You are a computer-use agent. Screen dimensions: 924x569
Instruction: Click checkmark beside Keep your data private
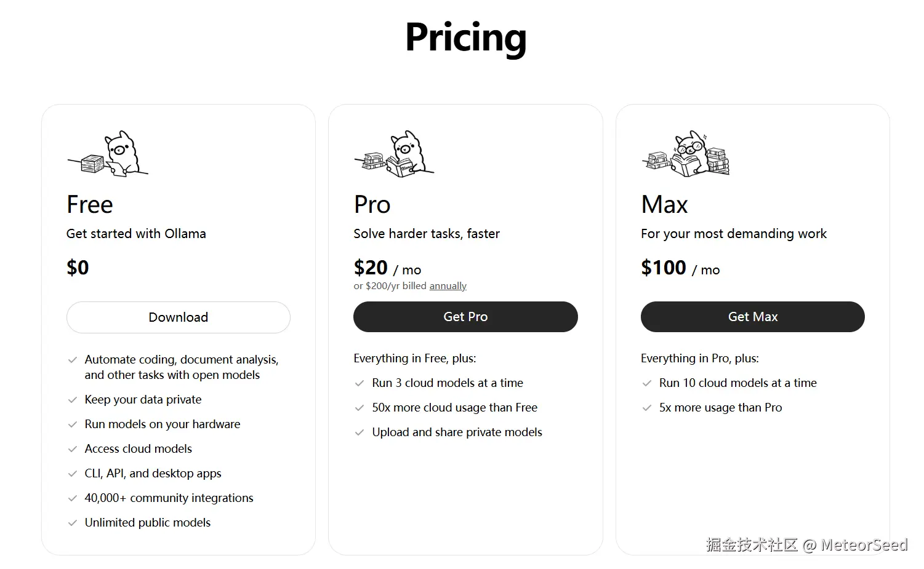pos(73,400)
